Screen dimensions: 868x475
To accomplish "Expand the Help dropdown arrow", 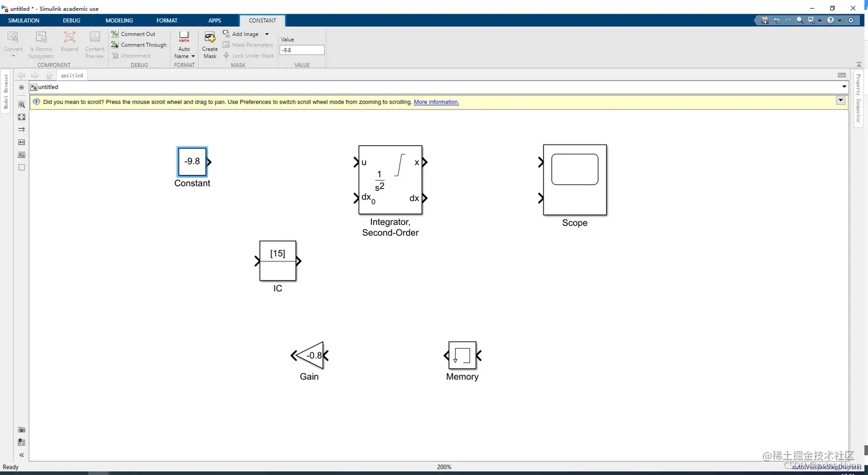I will [x=839, y=21].
